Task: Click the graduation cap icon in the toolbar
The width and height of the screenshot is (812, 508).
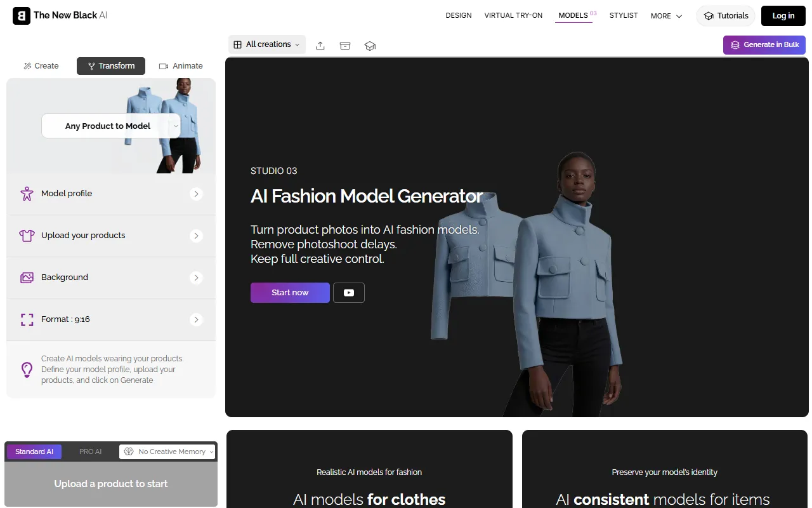Action: [x=370, y=45]
